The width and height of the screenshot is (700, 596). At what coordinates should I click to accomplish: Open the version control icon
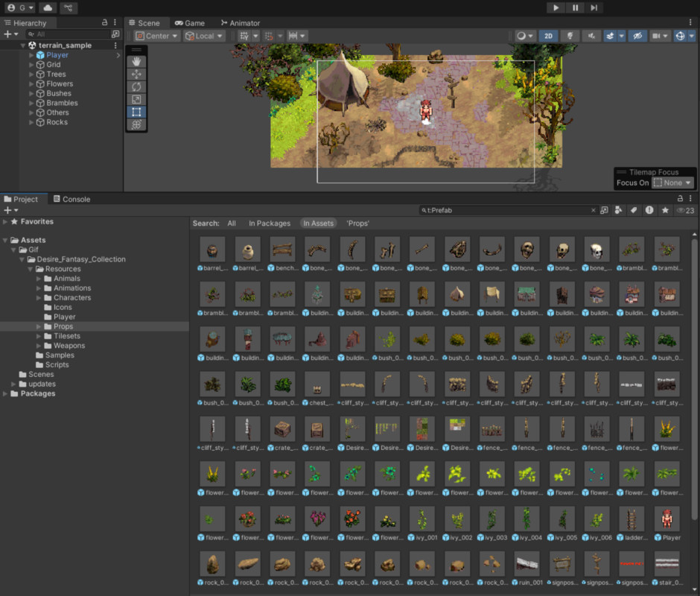[x=68, y=7]
